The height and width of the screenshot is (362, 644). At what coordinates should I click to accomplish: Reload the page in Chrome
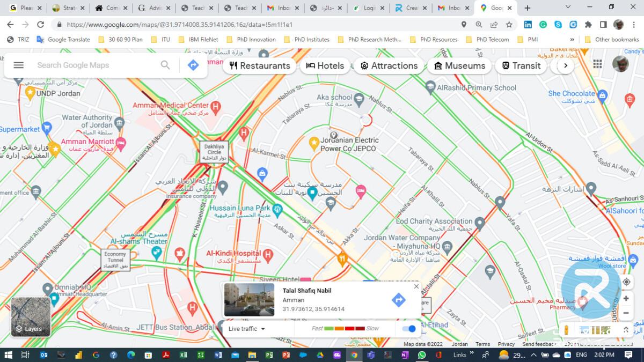[x=40, y=25]
